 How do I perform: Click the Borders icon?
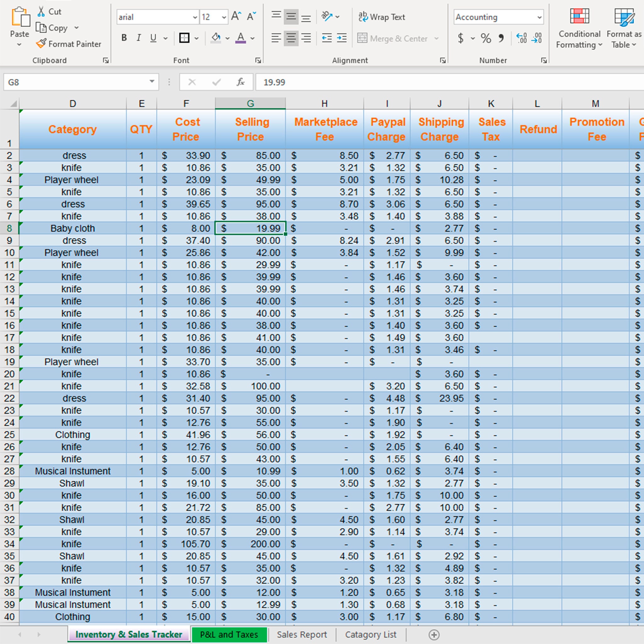[x=184, y=38]
